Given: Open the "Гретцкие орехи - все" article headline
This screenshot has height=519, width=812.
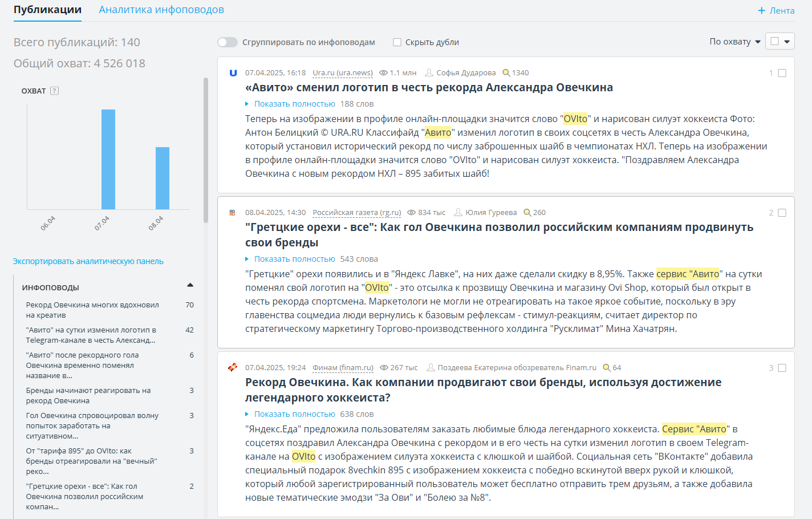Looking at the screenshot, I should coord(499,234).
